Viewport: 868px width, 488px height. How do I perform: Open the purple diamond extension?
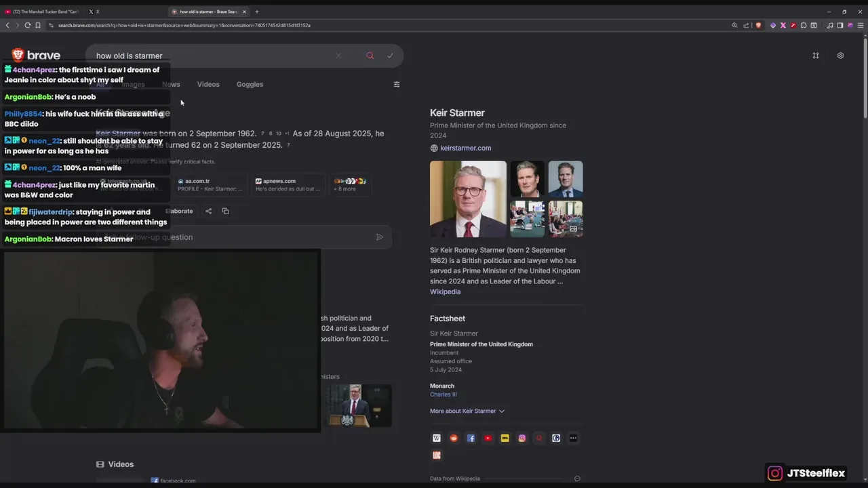(772, 25)
